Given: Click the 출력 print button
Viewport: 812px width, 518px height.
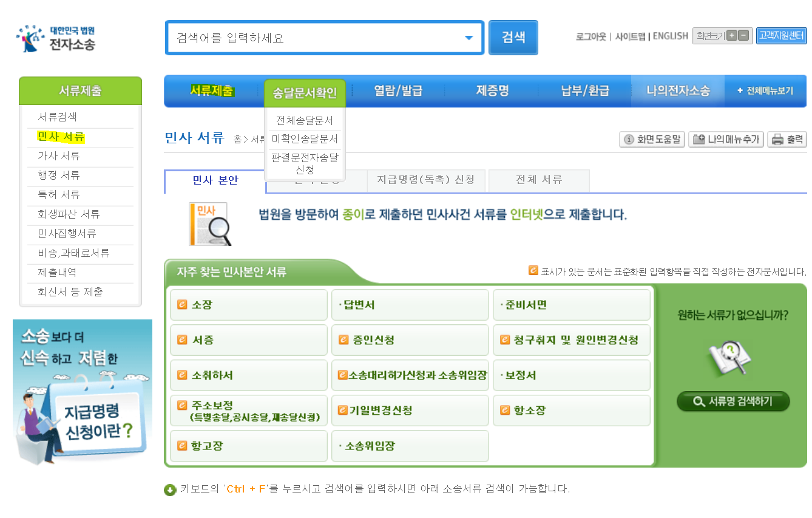Looking at the screenshot, I should coord(787,140).
